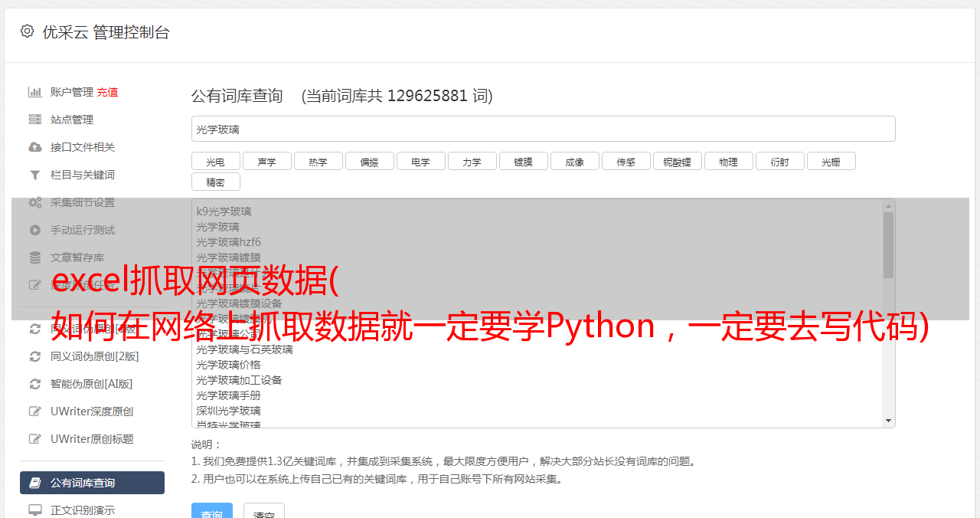Click the edit icon beside UWriter原创标题
980x518 pixels.
(34, 439)
